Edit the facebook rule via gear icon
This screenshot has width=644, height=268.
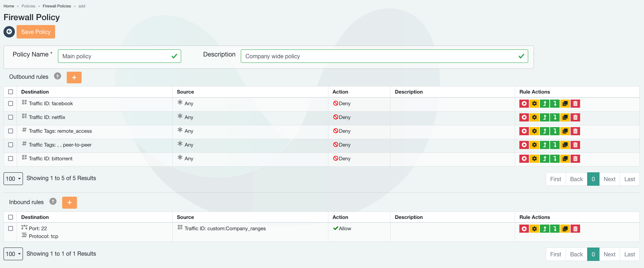tap(535, 103)
